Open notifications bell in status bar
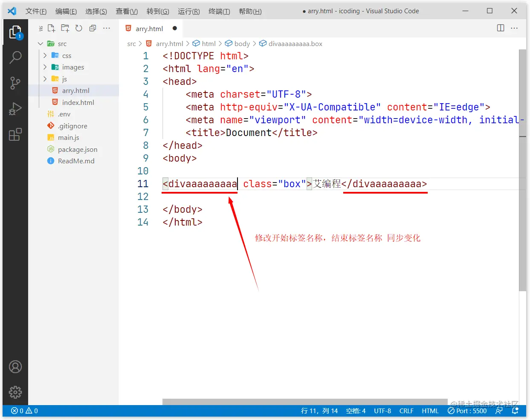The image size is (530, 420). click(515, 411)
